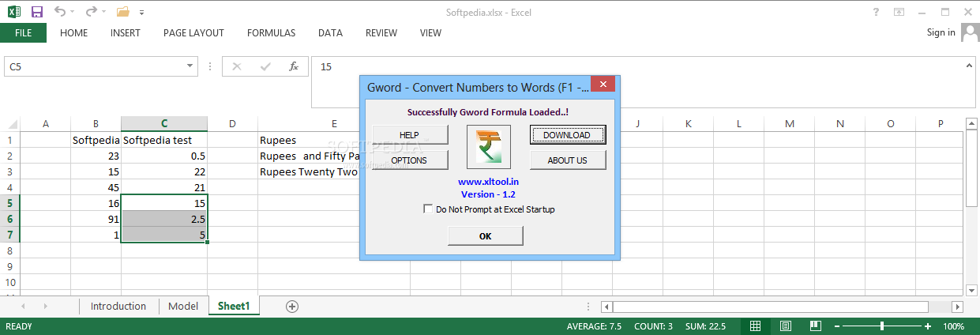Image resolution: width=980 pixels, height=335 pixels.
Task: Select row 5 header
Action: (x=10, y=203)
